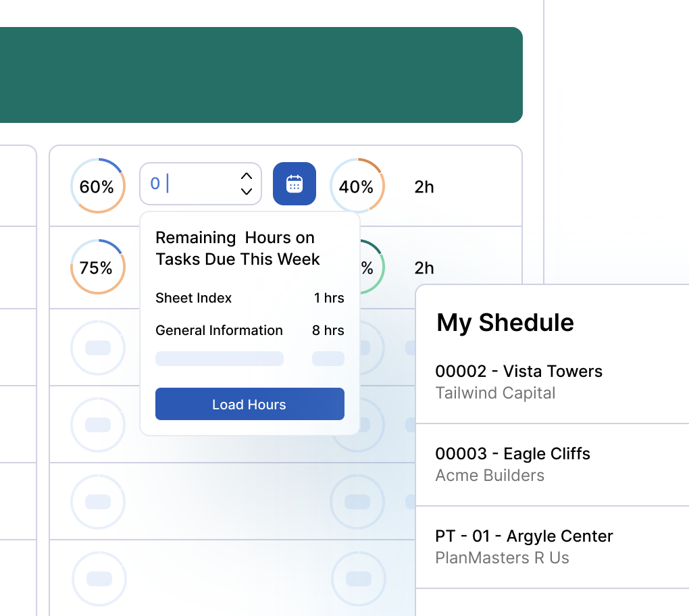Increment hours using the up stepper arrow
Screen dimensions: 689x616
click(x=247, y=177)
